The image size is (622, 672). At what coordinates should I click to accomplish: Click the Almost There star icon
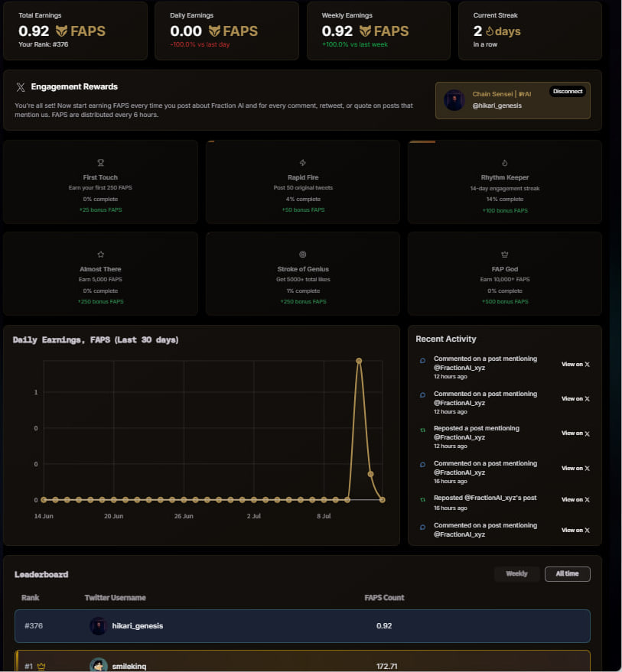click(100, 254)
